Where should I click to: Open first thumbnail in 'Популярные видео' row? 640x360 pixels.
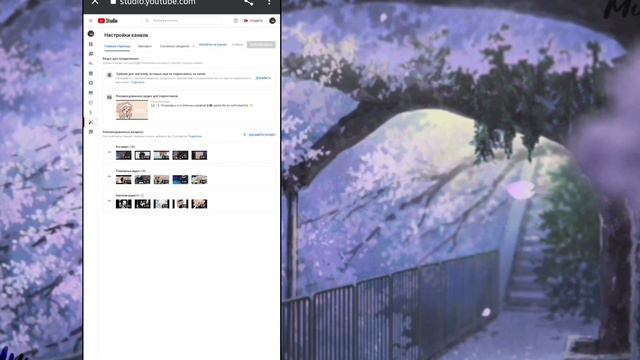point(124,180)
